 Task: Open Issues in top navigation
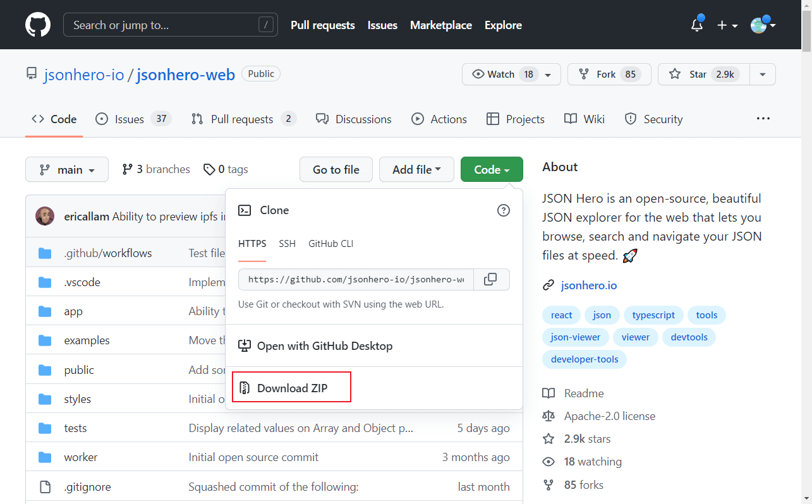coord(382,25)
